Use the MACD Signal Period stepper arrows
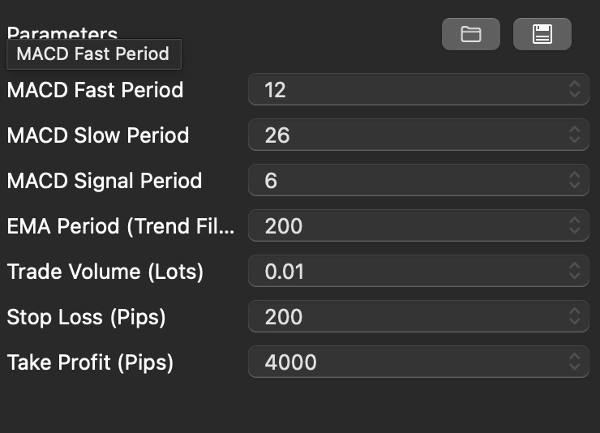 tap(575, 181)
